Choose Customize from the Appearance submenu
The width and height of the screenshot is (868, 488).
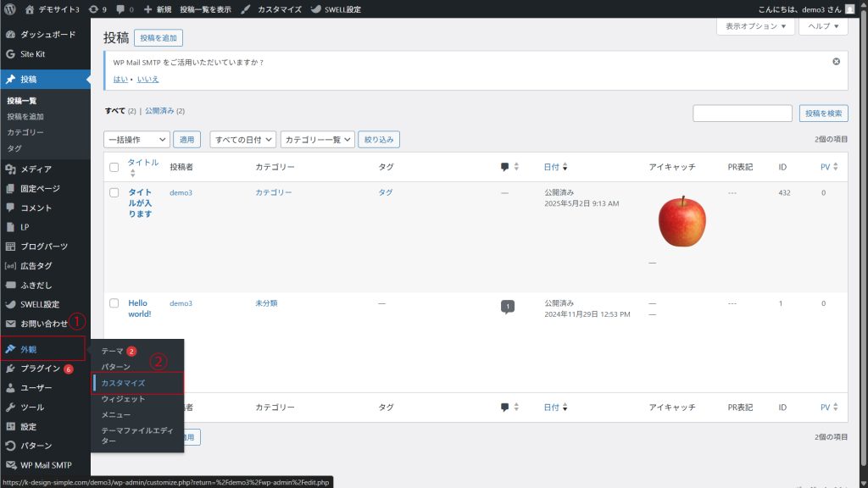coord(123,383)
